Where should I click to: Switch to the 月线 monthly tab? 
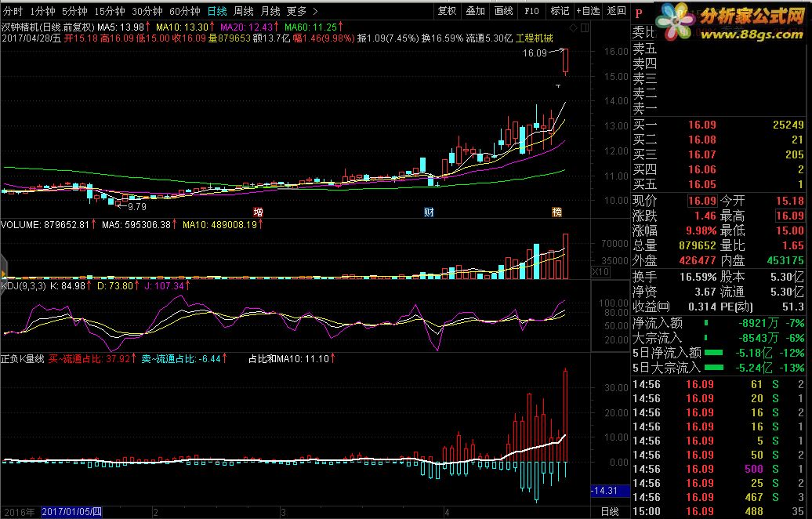(270, 11)
